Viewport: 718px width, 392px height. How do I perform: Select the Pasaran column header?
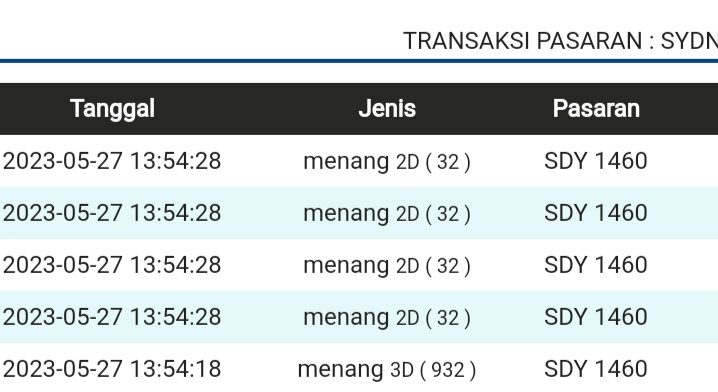596,109
